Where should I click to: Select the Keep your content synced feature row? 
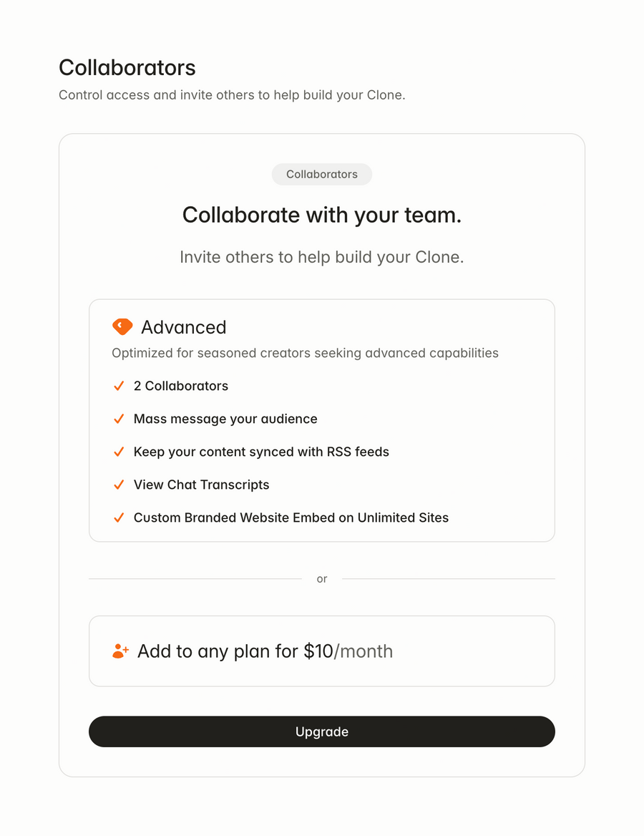261,452
